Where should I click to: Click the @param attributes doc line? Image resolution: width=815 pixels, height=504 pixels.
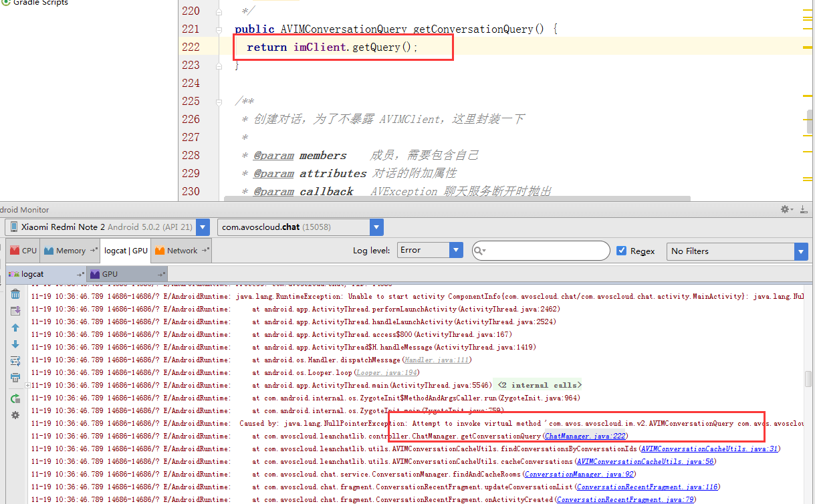pos(348,174)
